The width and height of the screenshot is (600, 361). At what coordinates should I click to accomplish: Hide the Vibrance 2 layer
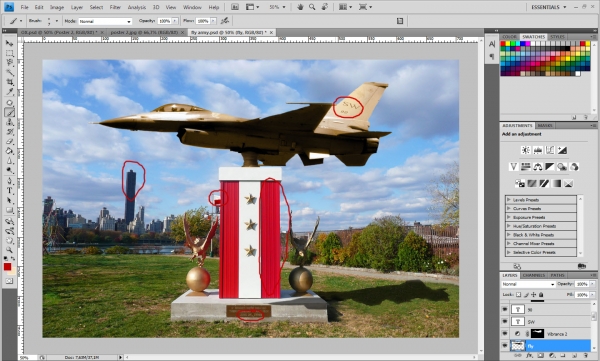[505, 333]
